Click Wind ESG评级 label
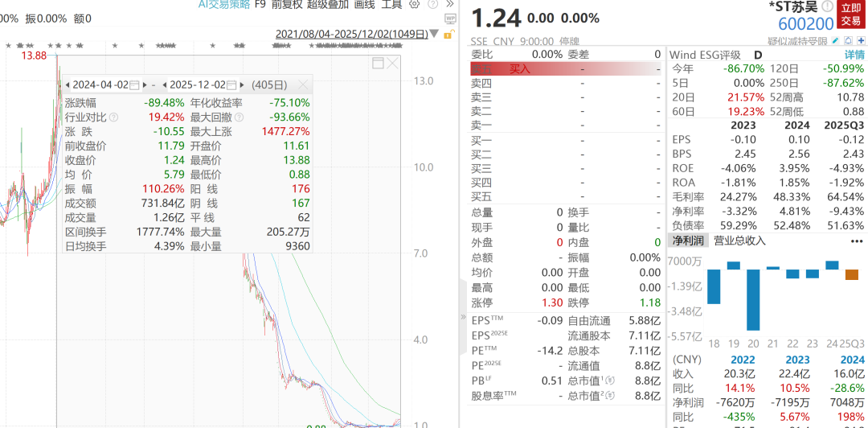Image resolution: width=868 pixels, height=428 pixels. [x=705, y=55]
